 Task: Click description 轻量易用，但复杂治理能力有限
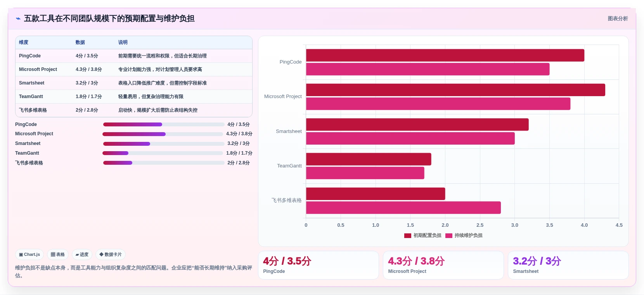151,97
